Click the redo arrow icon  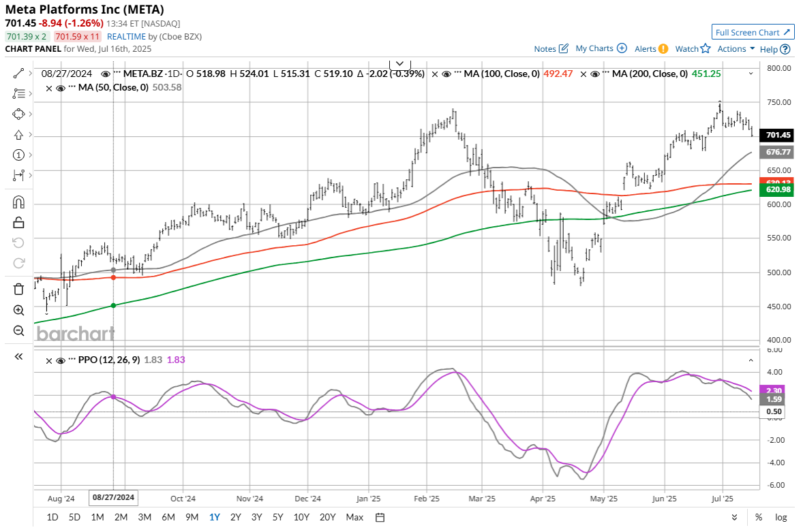point(18,264)
